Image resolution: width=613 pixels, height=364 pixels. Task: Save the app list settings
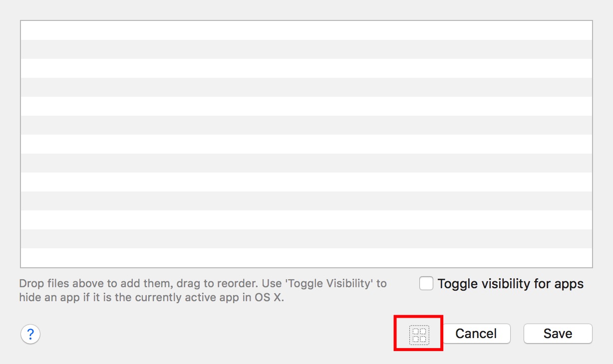[558, 334]
